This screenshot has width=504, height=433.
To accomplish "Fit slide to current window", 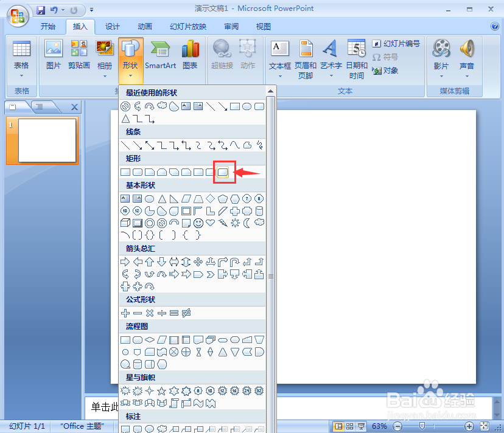I will [x=484, y=426].
